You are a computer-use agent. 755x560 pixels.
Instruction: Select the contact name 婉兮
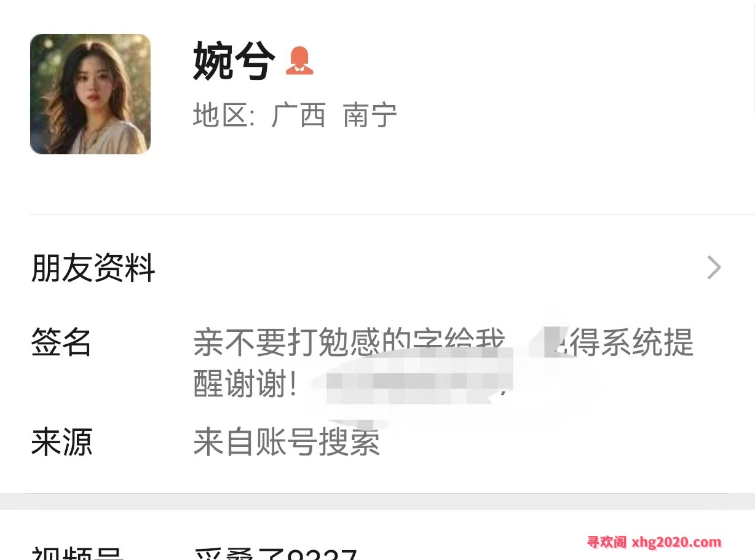coord(233,61)
